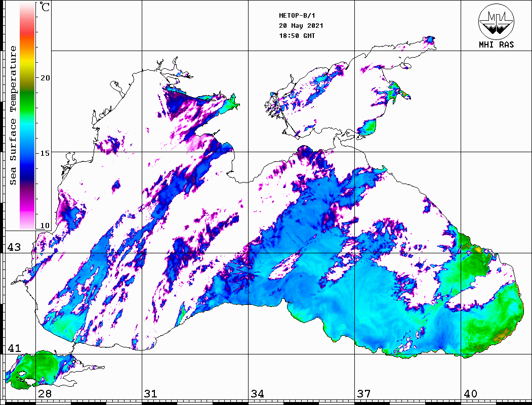Click the 'MHI RAS' text label
Viewport: 532px width, 405px height.
tap(497, 44)
